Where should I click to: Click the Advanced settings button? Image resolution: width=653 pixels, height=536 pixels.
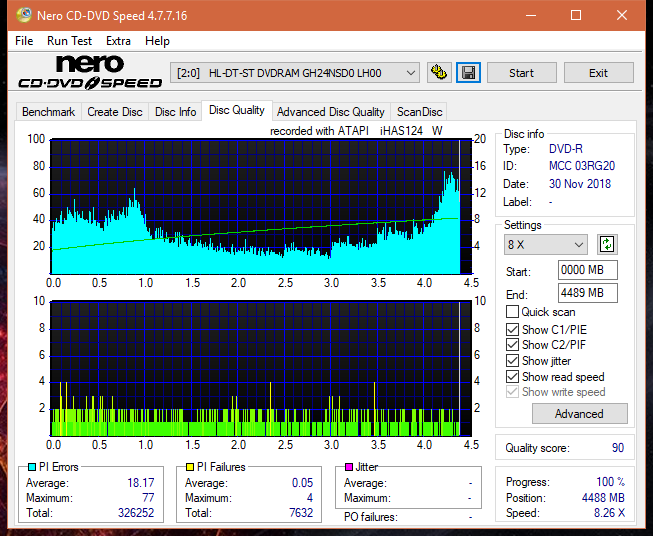(579, 414)
